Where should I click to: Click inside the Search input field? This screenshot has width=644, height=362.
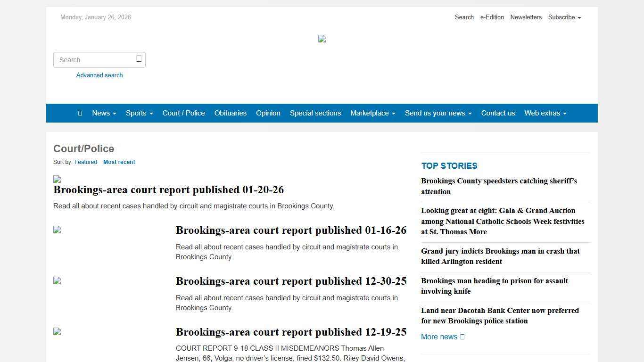coord(94,59)
